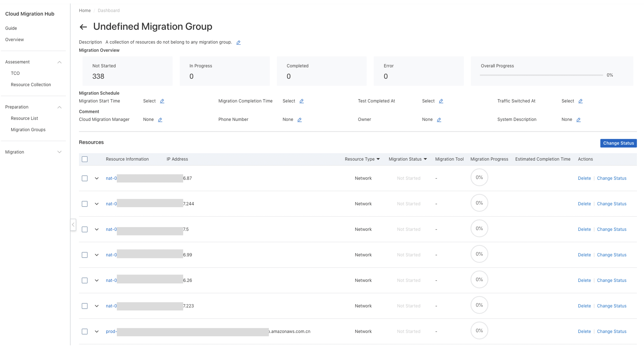Image resolution: width=644 pixels, height=348 pixels.
Task: Click the Cloud Migration Hub title
Action: pyautogui.click(x=30, y=14)
